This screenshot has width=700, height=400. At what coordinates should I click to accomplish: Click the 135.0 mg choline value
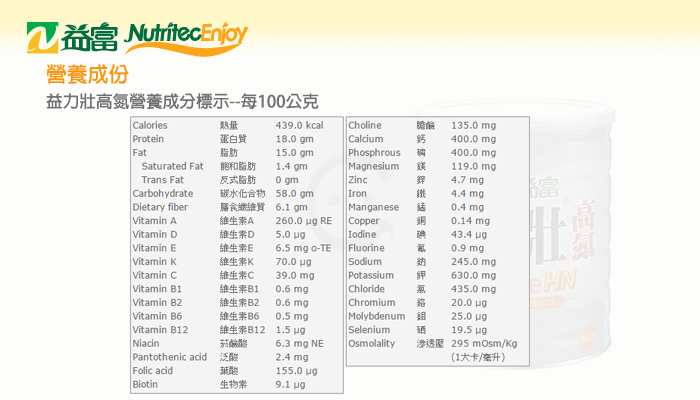pos(473,125)
